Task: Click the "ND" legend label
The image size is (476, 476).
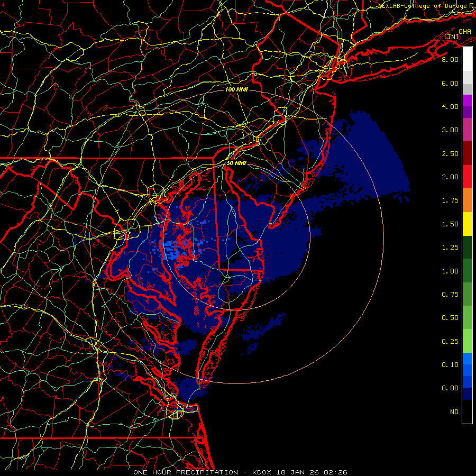Action: point(454,412)
